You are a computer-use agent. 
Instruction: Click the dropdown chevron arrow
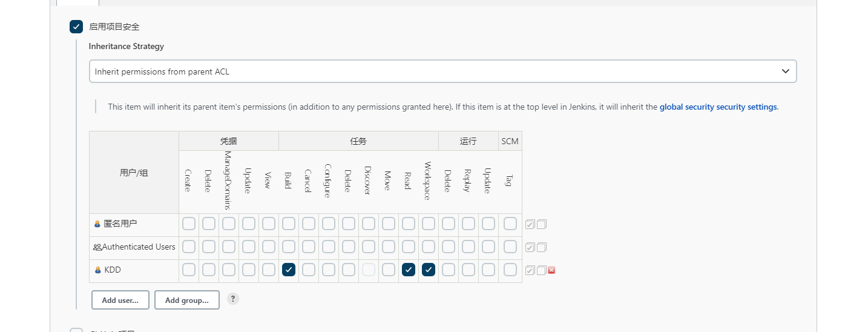pyautogui.click(x=786, y=71)
